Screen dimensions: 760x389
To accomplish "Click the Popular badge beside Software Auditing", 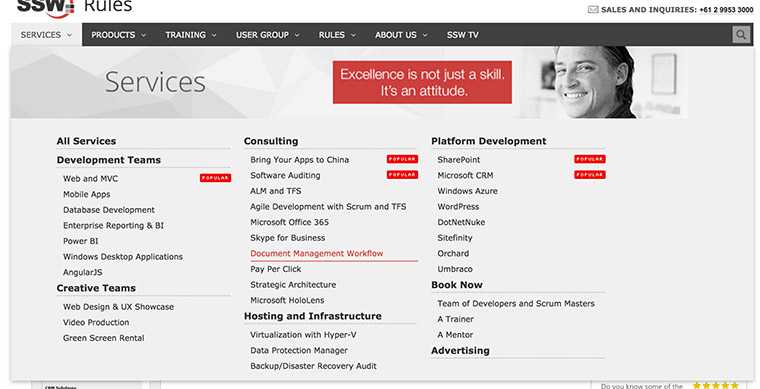I will pos(402,174).
